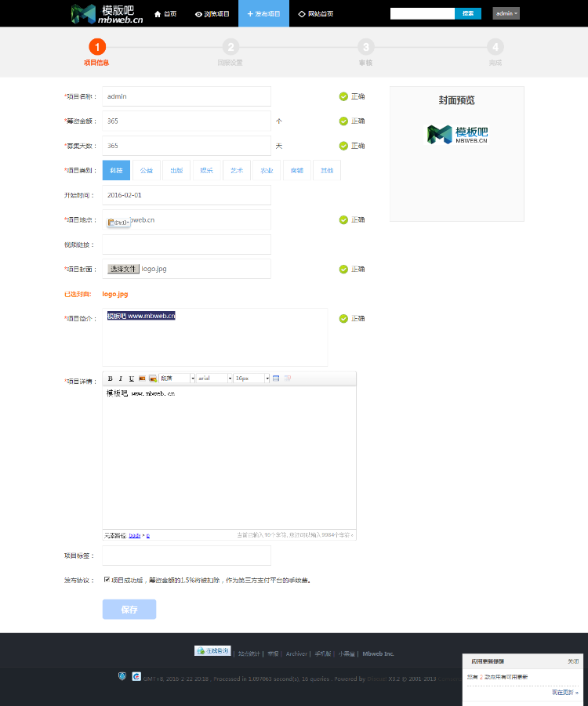Click the 保存 save button
Viewport: 588px width, 706px height.
coord(129,609)
